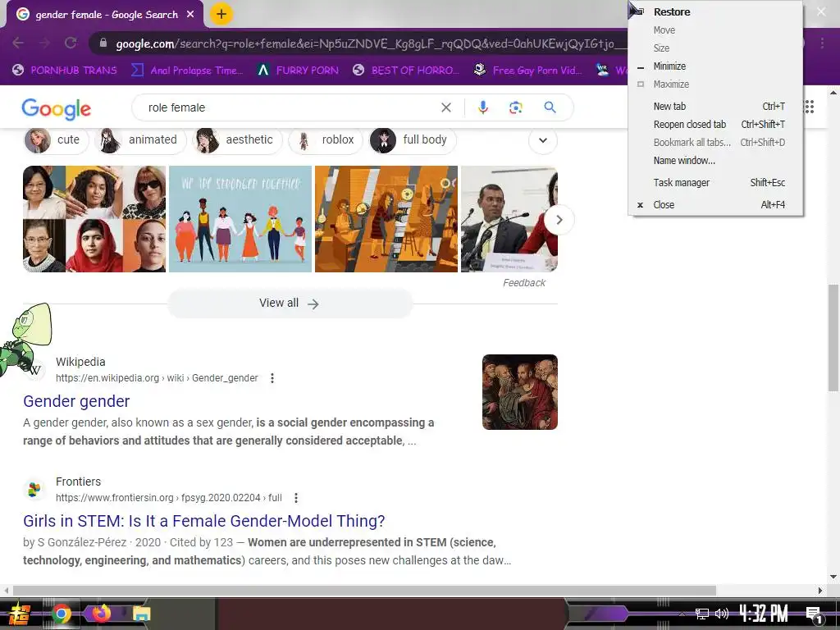Open the six women portraits collage image
Viewport: 840px width, 630px height.
click(x=94, y=219)
